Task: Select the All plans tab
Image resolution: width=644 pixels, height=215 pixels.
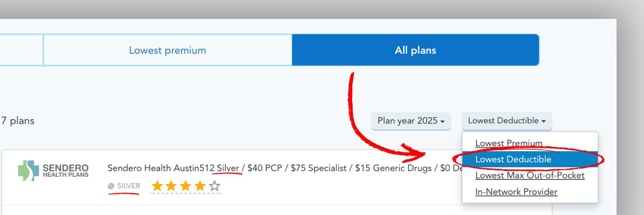Action: 415,50
